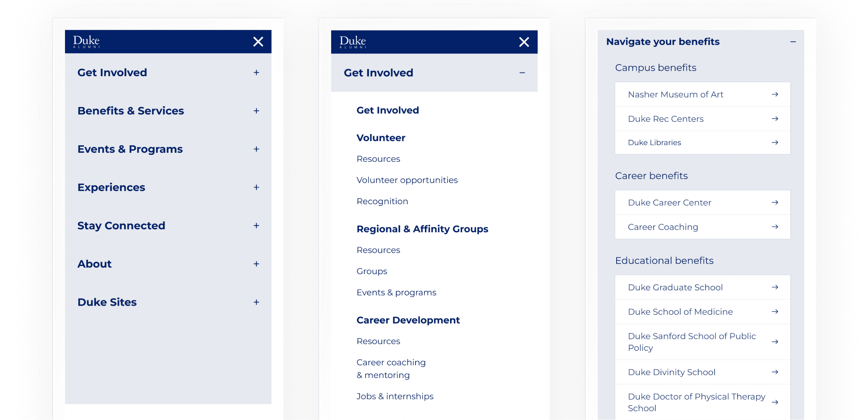Open Career coaching & mentoring link
The height and width of the screenshot is (420, 868).
pos(391,369)
